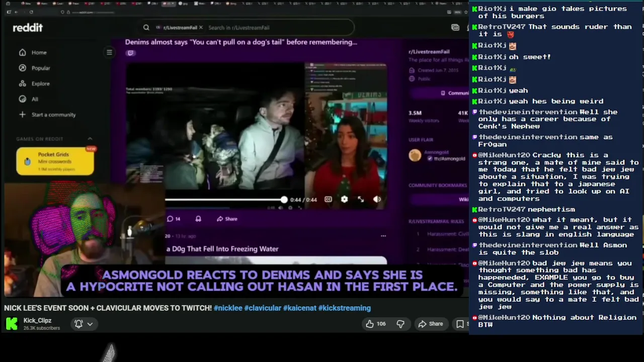Click the Kick badge beside RetroTV247 'That sounds ruder'
Viewport: 644px width, 362px height.
click(x=474, y=27)
